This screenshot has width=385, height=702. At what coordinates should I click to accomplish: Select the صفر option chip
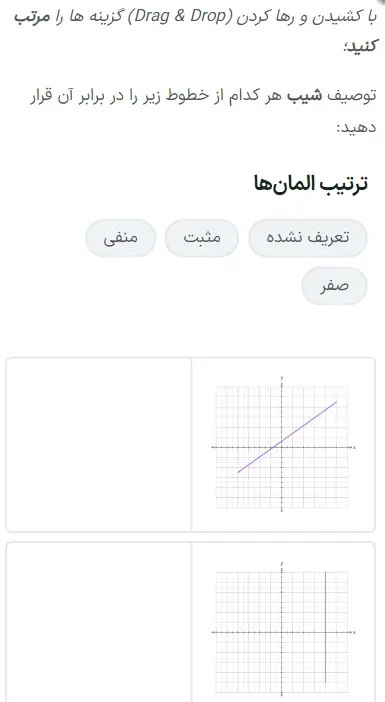click(334, 286)
